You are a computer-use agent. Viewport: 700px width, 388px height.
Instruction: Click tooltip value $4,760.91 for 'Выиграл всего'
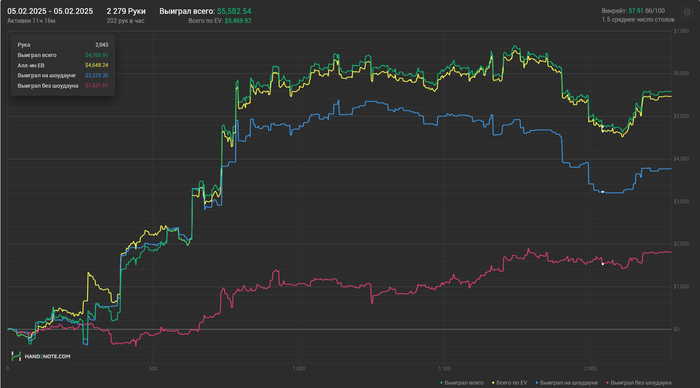96,55
